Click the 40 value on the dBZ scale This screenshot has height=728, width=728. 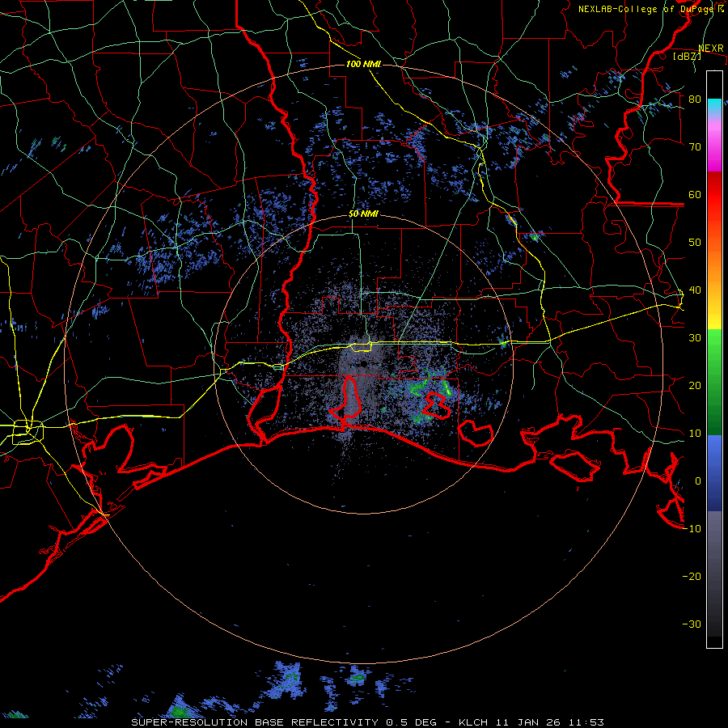[695, 290]
